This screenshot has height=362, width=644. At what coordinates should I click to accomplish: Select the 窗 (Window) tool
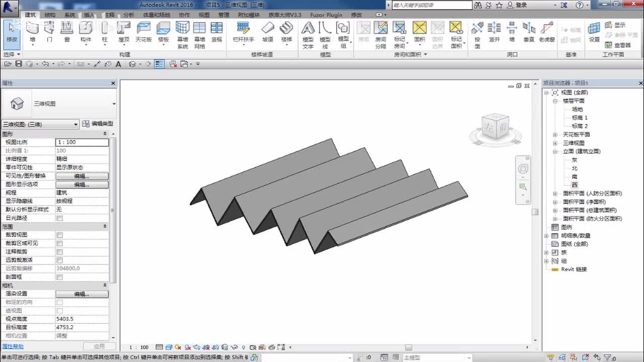[67, 33]
